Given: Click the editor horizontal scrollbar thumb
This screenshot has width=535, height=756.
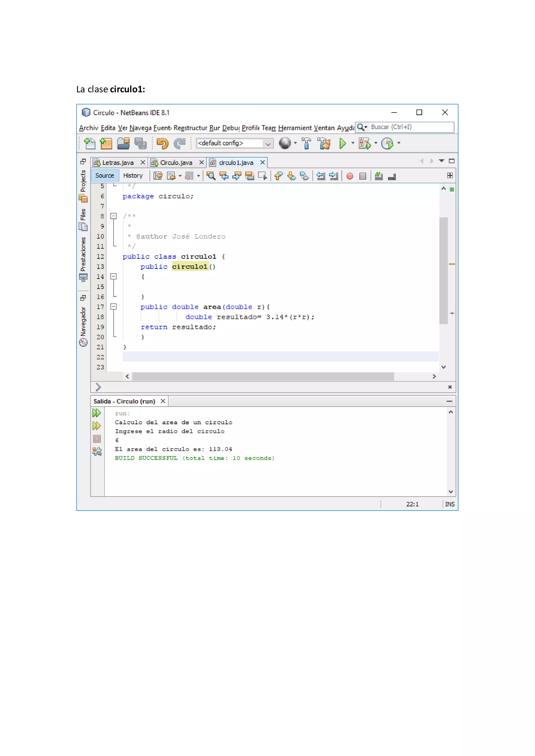Looking at the screenshot, I should [263, 376].
